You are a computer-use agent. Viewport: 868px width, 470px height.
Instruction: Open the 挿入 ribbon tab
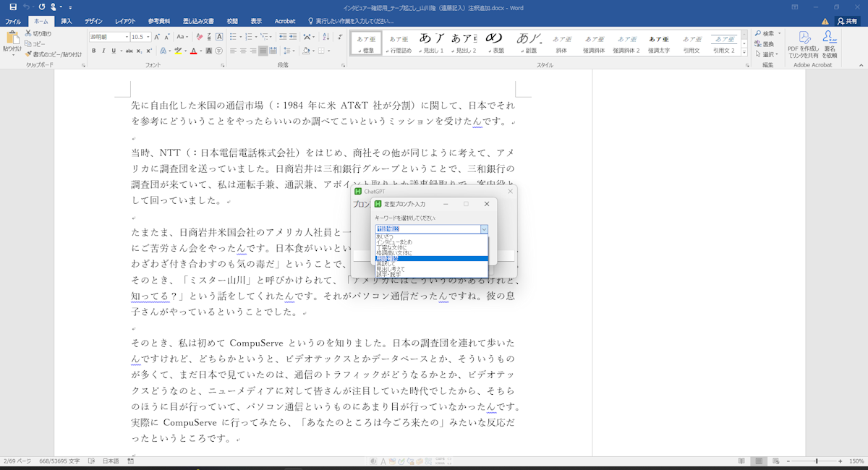66,21
